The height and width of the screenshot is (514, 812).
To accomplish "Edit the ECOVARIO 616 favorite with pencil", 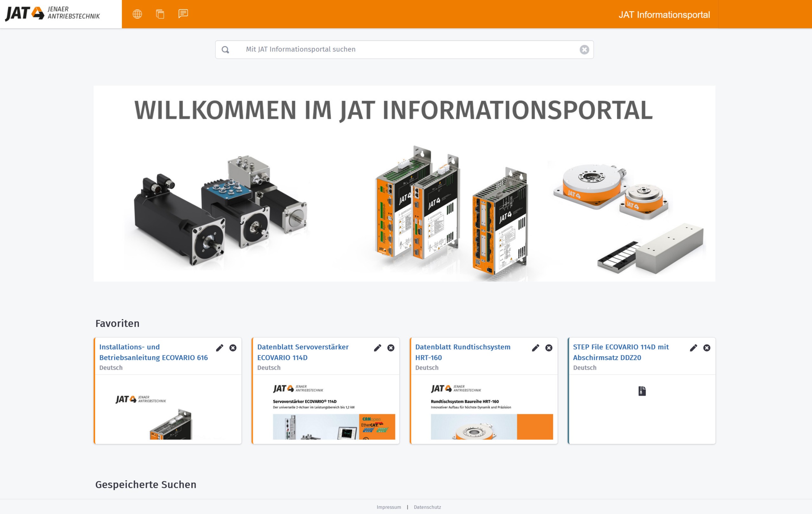I will pos(219,348).
